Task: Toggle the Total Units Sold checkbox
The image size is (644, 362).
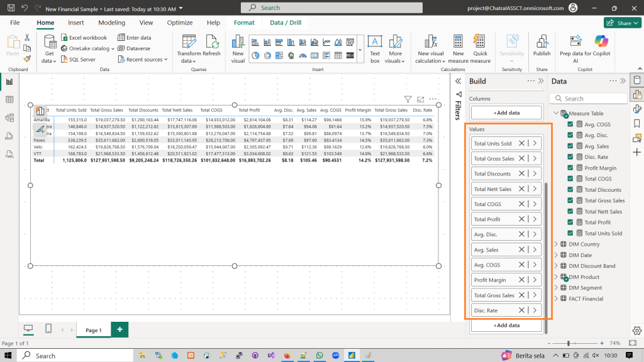Action: (x=570, y=233)
